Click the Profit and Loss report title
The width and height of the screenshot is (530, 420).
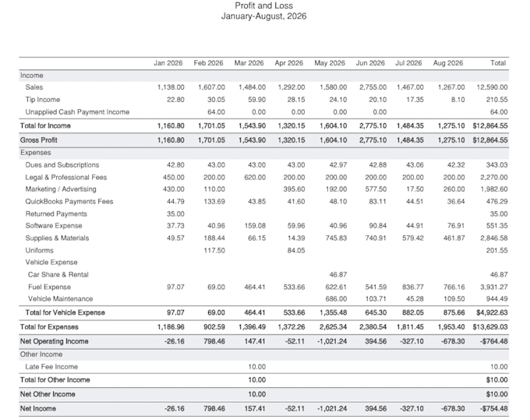coord(263,5)
